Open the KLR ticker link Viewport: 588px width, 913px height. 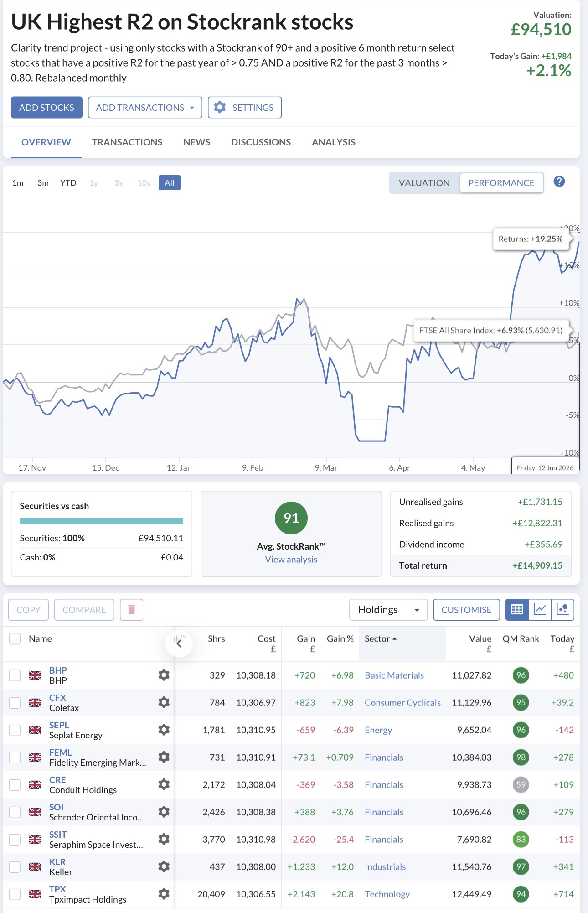click(57, 862)
